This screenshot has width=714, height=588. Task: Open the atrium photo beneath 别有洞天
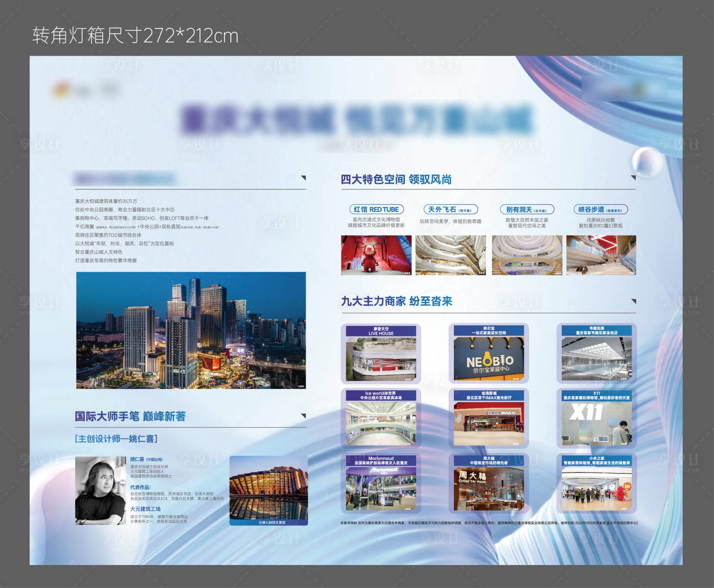point(527,255)
